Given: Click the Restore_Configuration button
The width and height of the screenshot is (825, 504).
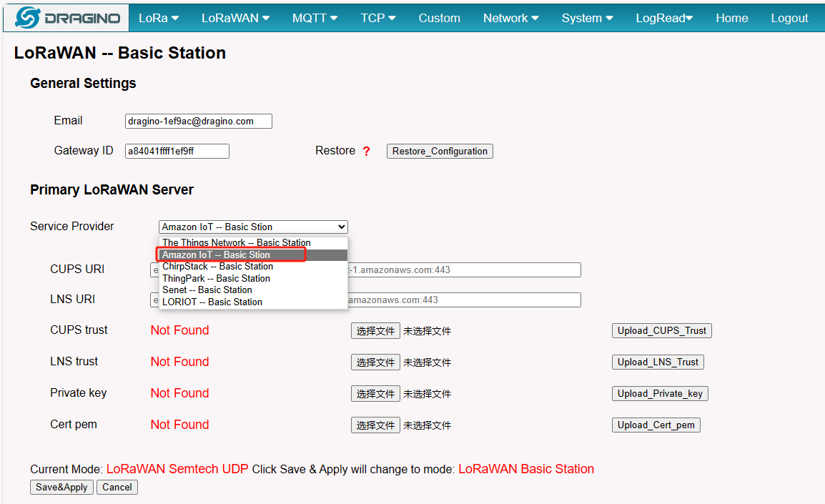Looking at the screenshot, I should point(440,151).
